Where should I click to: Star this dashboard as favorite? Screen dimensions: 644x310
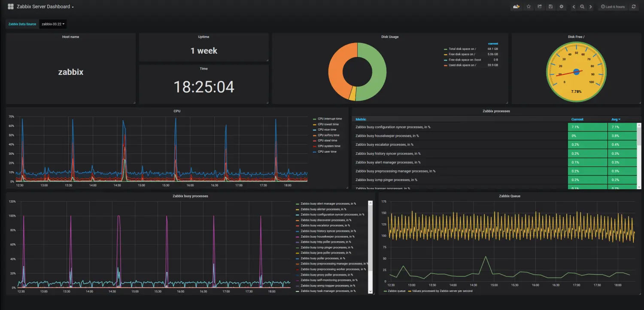pyautogui.click(x=529, y=6)
